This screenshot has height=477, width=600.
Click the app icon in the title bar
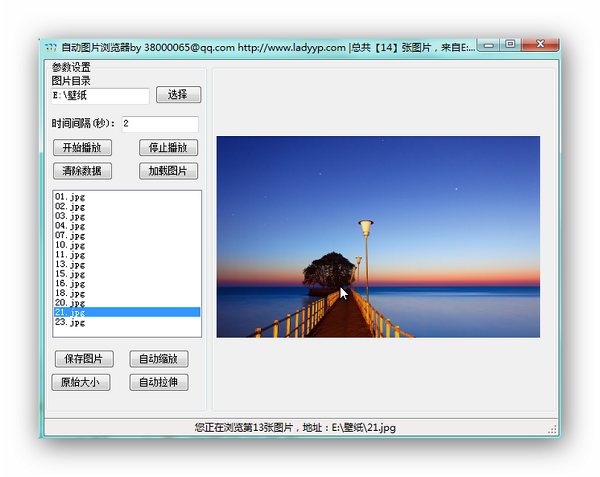(x=50, y=47)
